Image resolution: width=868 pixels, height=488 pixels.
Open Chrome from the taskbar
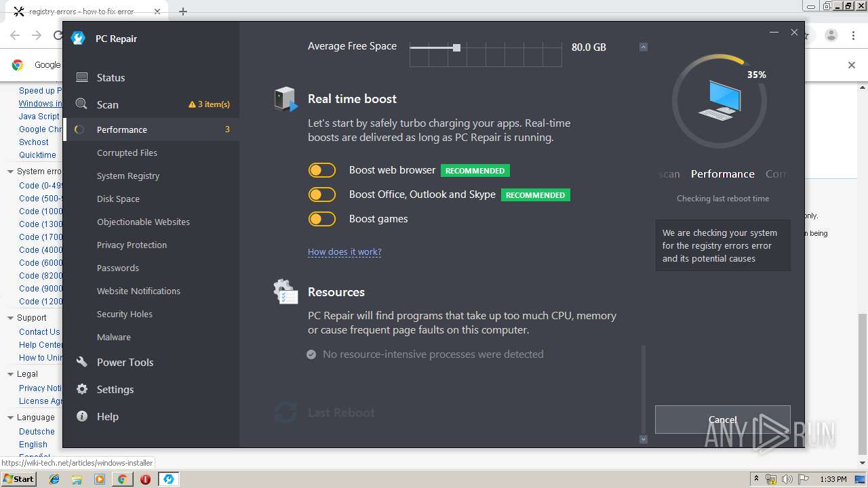click(122, 479)
